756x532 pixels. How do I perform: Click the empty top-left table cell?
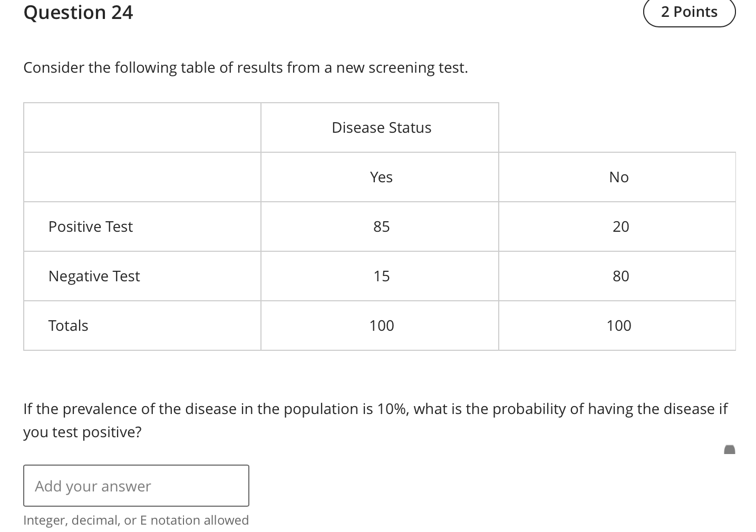(141, 127)
